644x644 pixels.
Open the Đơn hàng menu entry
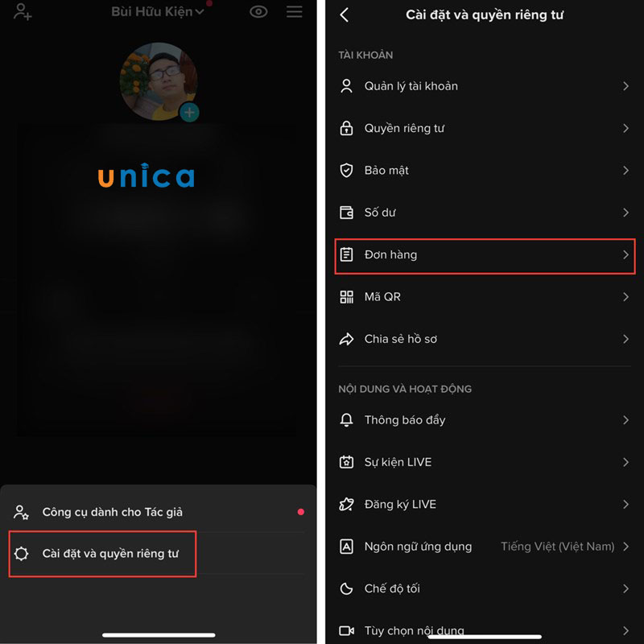pyautogui.click(x=485, y=255)
